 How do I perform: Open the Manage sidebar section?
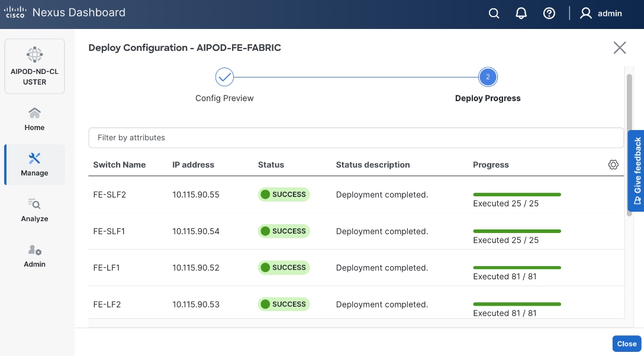[x=34, y=164]
